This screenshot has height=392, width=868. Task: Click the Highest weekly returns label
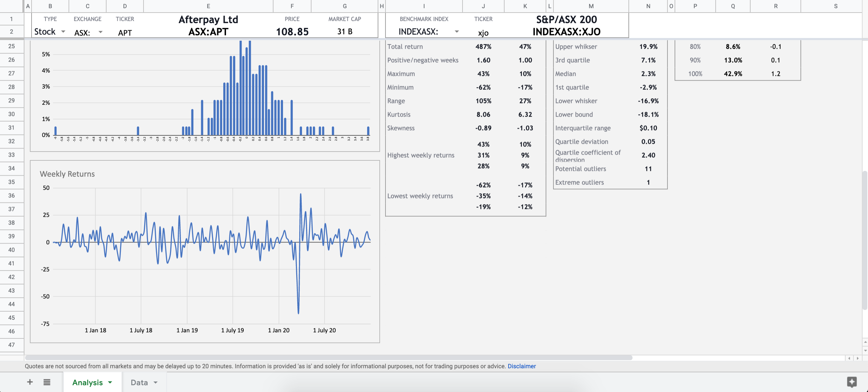(421, 155)
